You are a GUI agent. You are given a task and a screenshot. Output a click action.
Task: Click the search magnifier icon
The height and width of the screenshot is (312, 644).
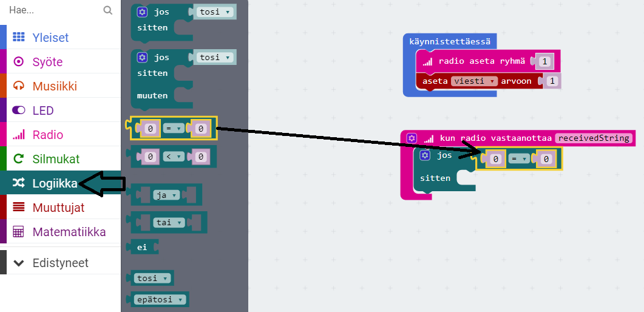click(107, 10)
